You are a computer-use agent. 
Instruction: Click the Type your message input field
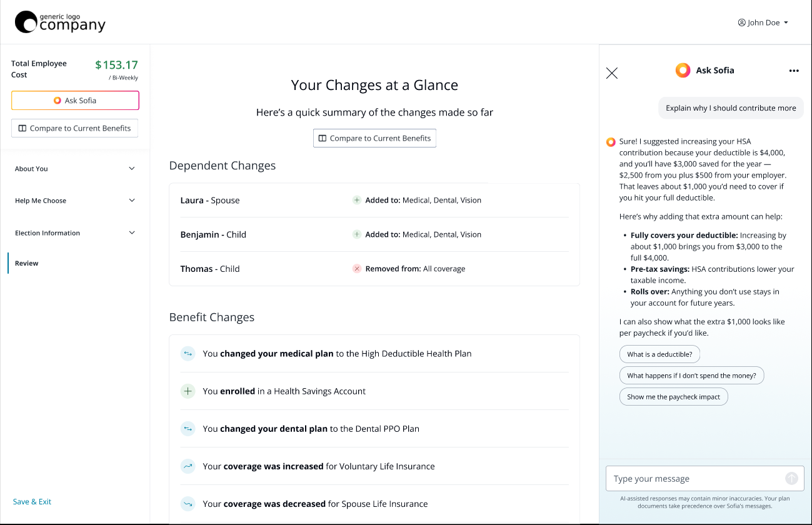[688, 478]
